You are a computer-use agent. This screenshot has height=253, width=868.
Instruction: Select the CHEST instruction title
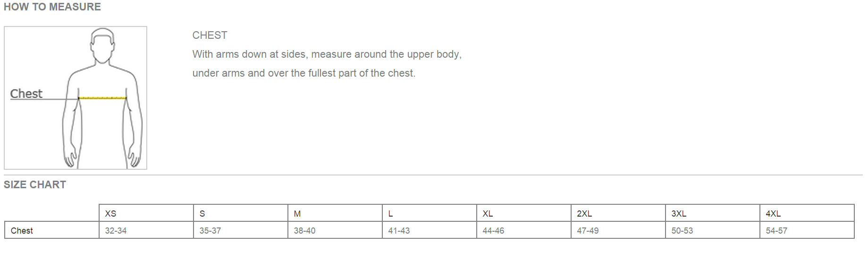pos(210,35)
